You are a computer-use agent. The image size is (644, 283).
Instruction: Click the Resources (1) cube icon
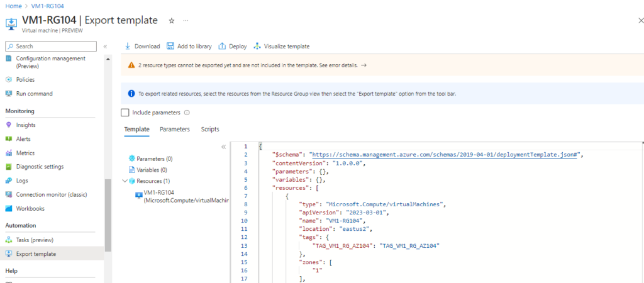[132, 180]
